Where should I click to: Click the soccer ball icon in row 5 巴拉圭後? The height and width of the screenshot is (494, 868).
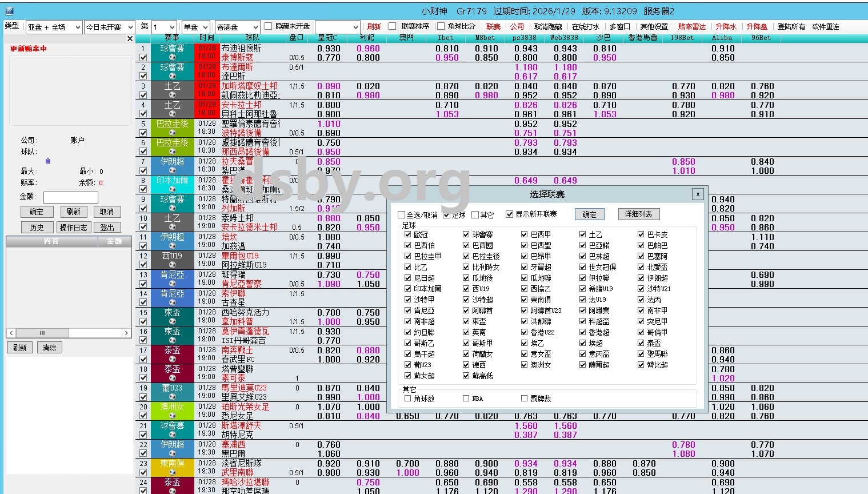[x=172, y=133]
